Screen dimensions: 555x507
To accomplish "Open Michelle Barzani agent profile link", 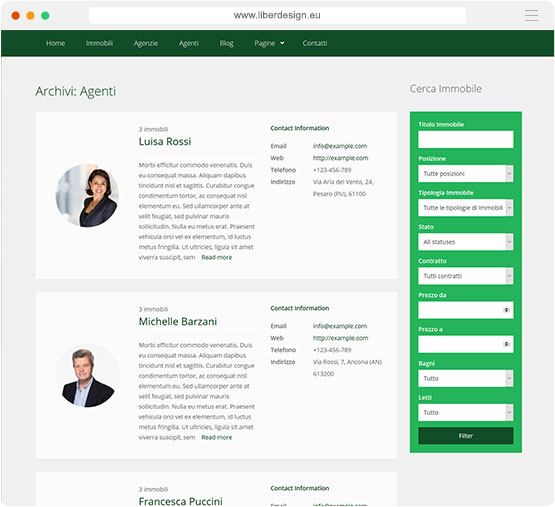I will [x=178, y=321].
